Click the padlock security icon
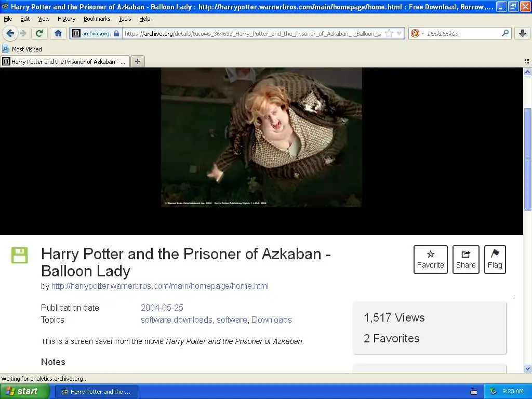This screenshot has width=532, height=399. coord(116,33)
